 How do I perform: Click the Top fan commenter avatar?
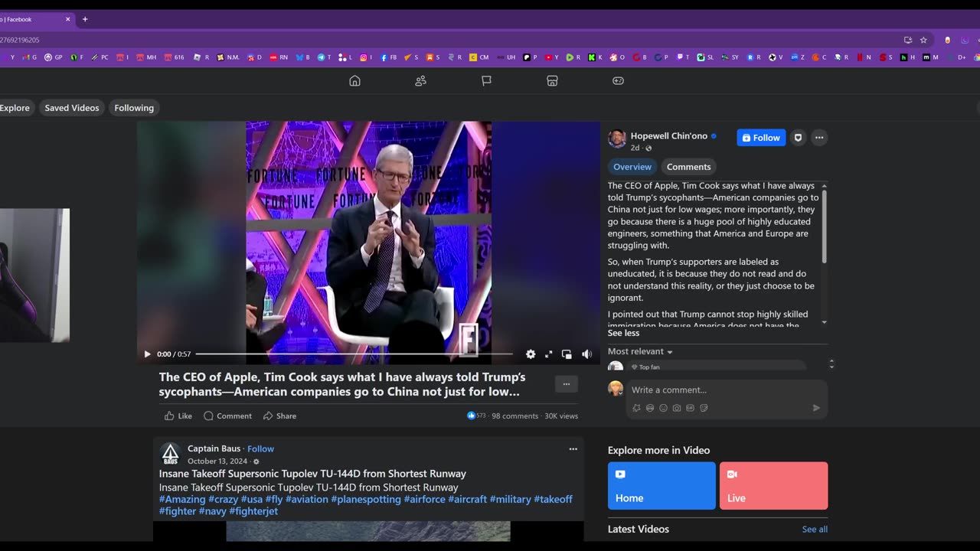pyautogui.click(x=616, y=367)
